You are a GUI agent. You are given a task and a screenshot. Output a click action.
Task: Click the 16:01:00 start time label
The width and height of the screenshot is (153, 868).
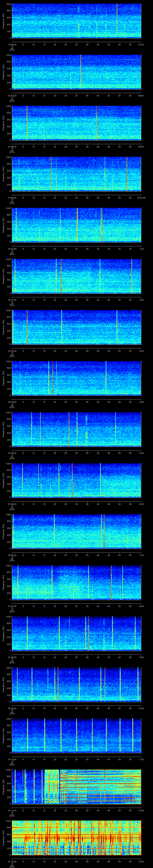[x=12, y=300]
